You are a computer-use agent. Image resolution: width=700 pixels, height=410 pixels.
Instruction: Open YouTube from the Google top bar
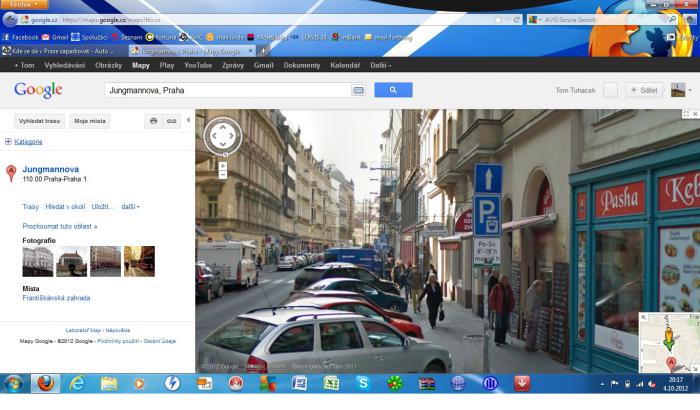(x=197, y=64)
